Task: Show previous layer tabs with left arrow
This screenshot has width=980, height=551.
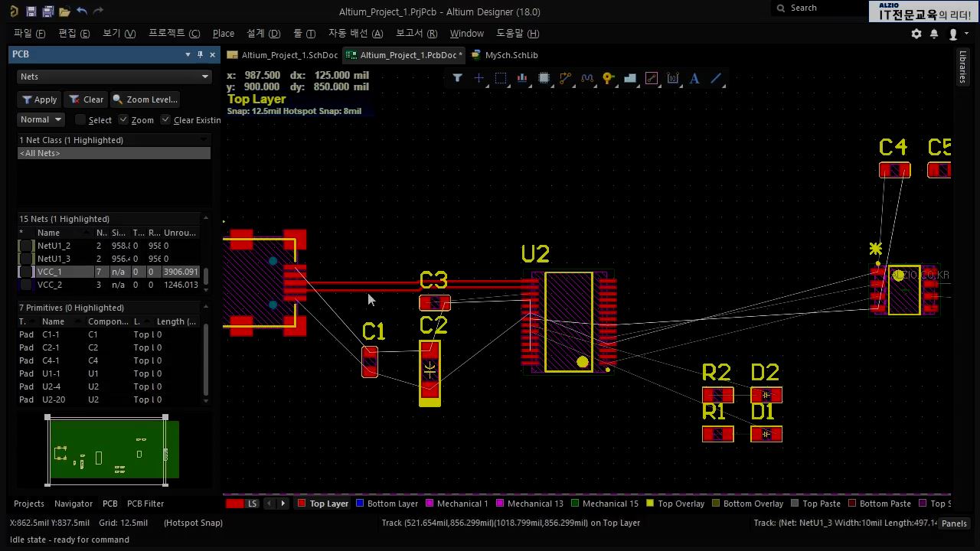Action: [269, 504]
